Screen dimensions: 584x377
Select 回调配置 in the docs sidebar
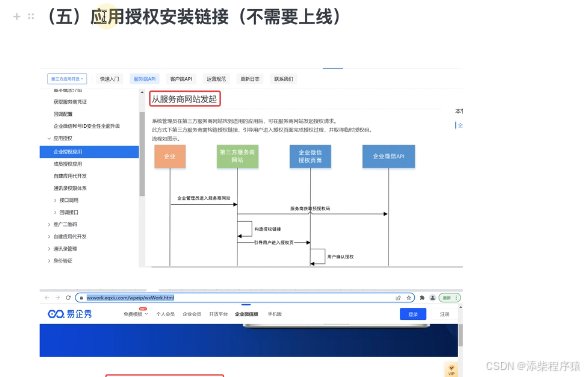click(63, 114)
